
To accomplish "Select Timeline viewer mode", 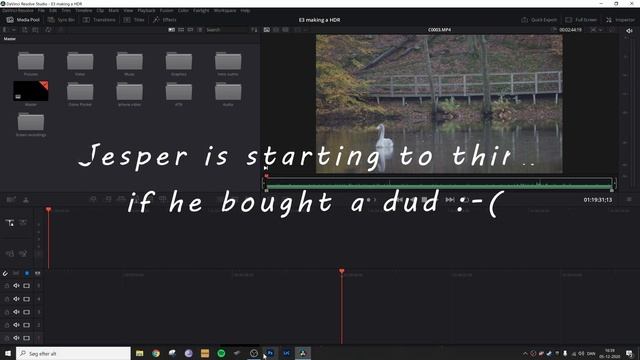I will click(x=286, y=30).
